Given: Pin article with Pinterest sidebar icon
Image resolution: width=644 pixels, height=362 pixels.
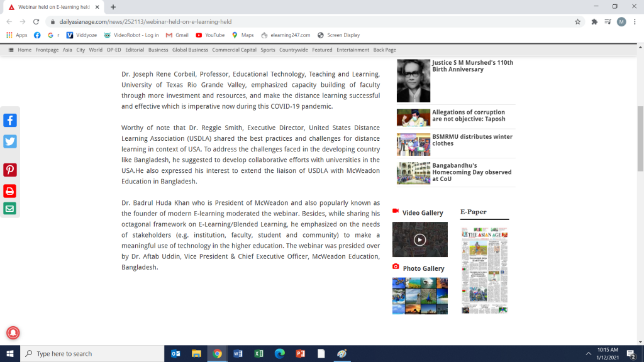Looking at the screenshot, I should (x=10, y=170).
